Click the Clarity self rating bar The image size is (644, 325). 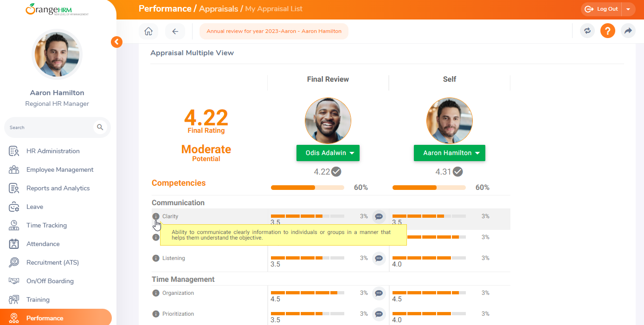pyautogui.click(x=429, y=216)
